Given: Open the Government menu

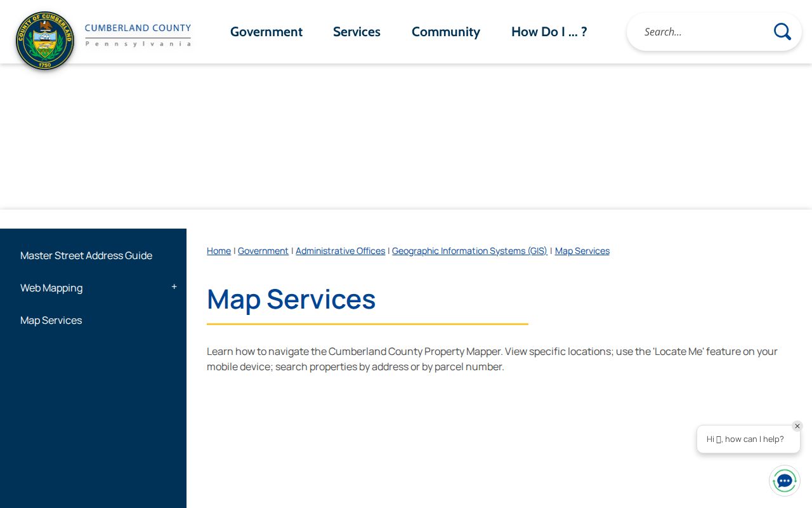Looking at the screenshot, I should click(266, 32).
